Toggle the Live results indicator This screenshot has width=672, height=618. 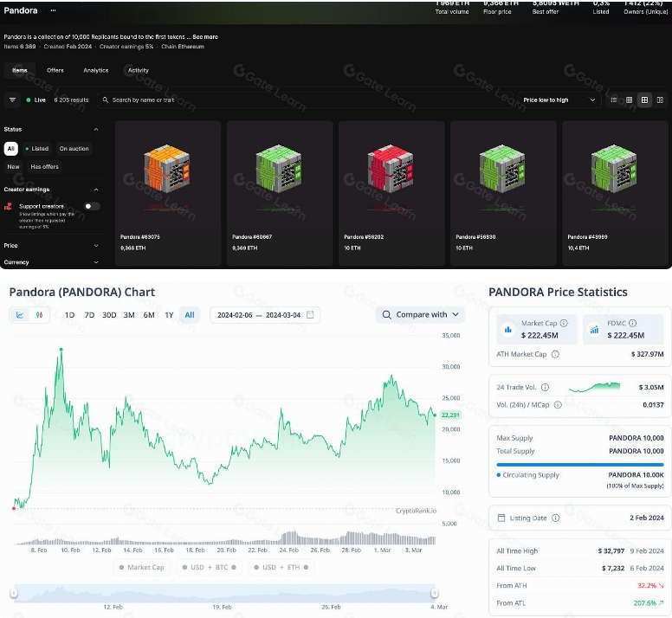(x=36, y=100)
